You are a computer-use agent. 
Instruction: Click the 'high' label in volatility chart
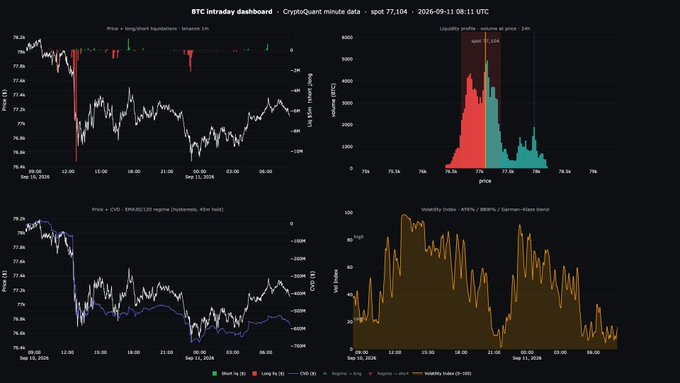pyautogui.click(x=359, y=237)
